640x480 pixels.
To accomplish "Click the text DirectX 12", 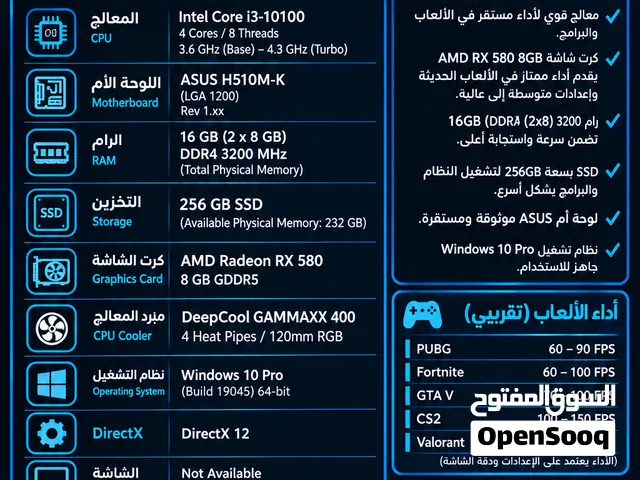I will (215, 433).
